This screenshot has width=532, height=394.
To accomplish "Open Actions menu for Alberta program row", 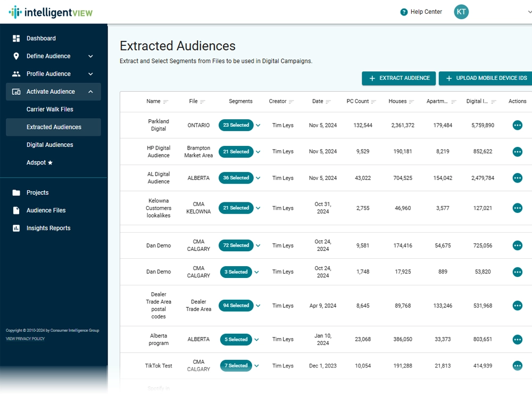I will [517, 339].
